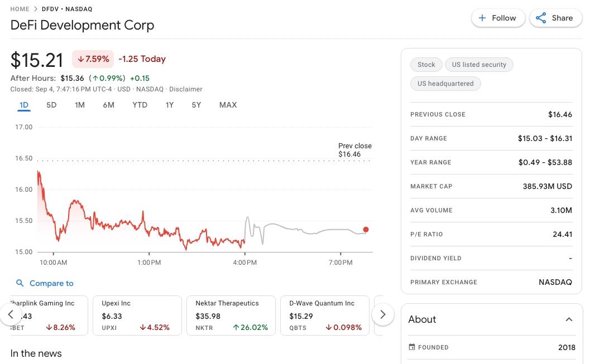Click the 7.59% down change badge
Viewport: 590px width, 364px height.
(93, 59)
